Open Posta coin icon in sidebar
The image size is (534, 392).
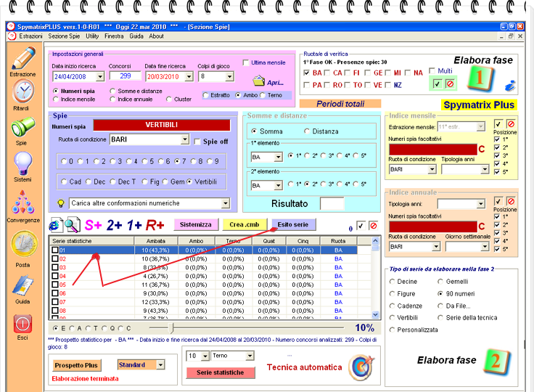[x=23, y=244]
